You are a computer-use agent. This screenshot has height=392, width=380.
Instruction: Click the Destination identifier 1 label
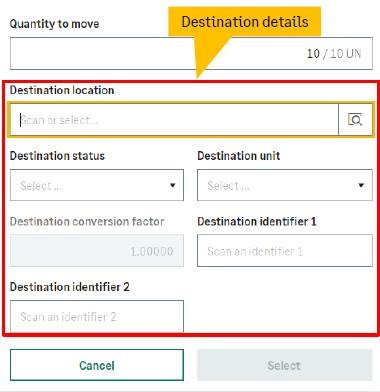[x=257, y=221]
